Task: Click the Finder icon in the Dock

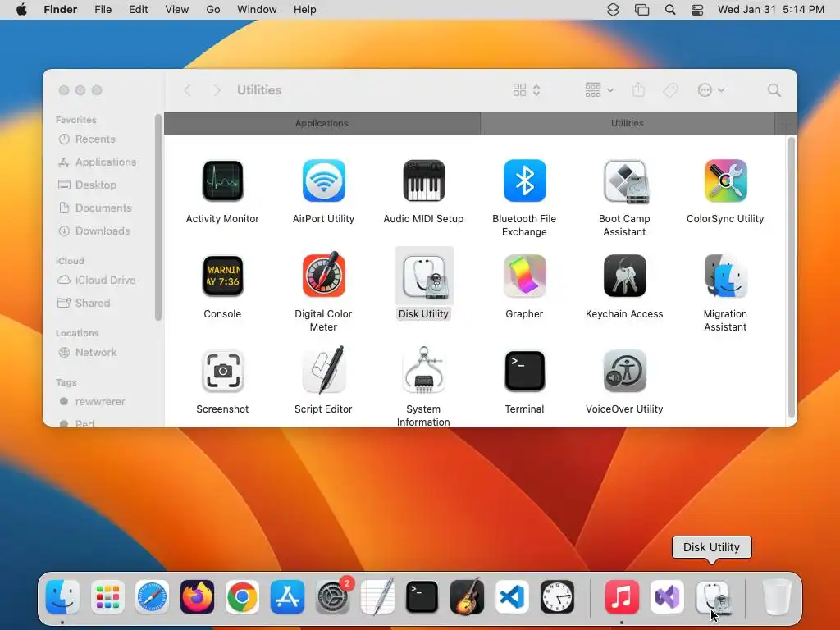Action: click(62, 597)
